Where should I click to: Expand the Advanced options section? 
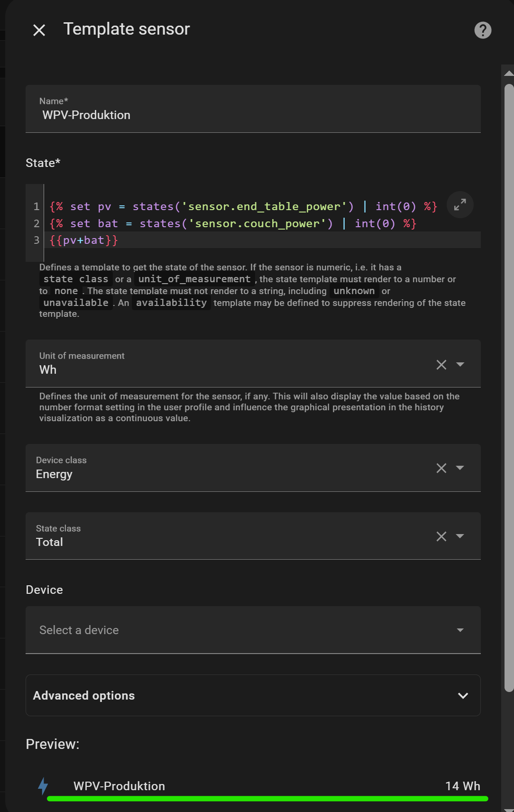(x=253, y=695)
